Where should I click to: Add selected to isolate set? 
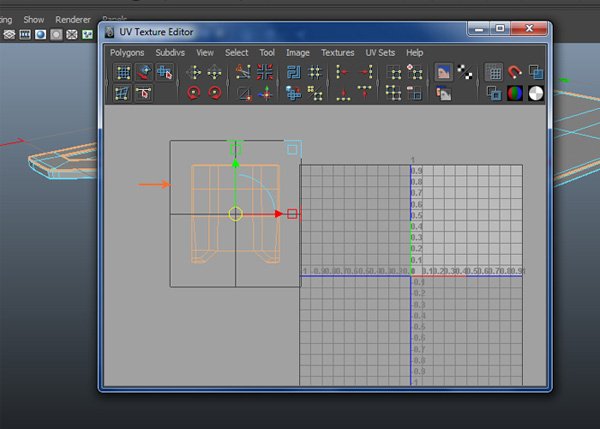coord(414,72)
